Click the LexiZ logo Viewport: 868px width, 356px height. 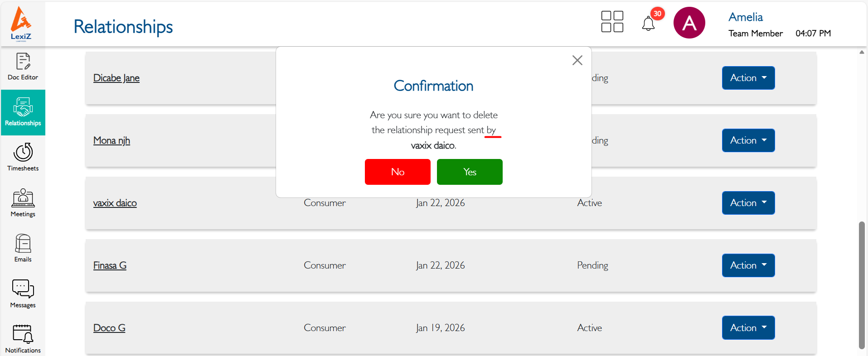pos(21,24)
